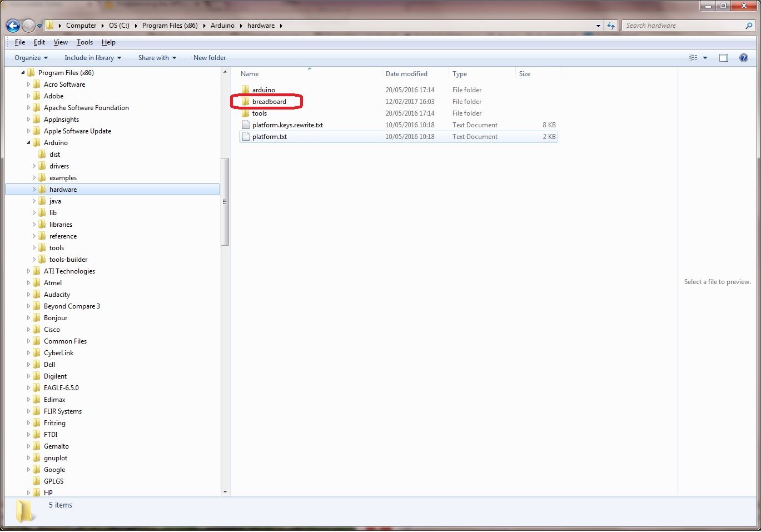This screenshot has width=761, height=532.
Task: Click the Forward navigation arrow
Action: click(x=27, y=26)
